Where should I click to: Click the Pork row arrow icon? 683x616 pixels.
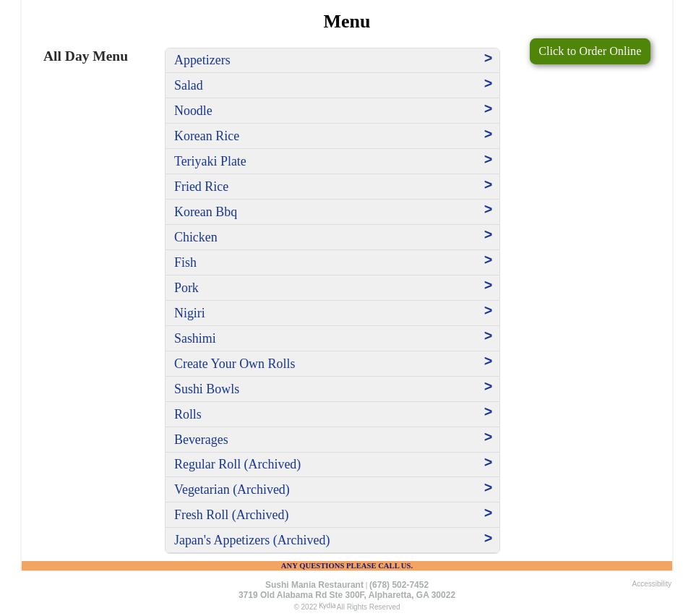(488, 286)
